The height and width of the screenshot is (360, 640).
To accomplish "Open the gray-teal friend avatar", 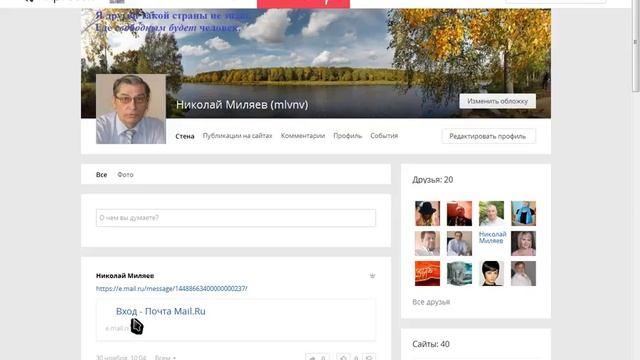I will [x=459, y=273].
